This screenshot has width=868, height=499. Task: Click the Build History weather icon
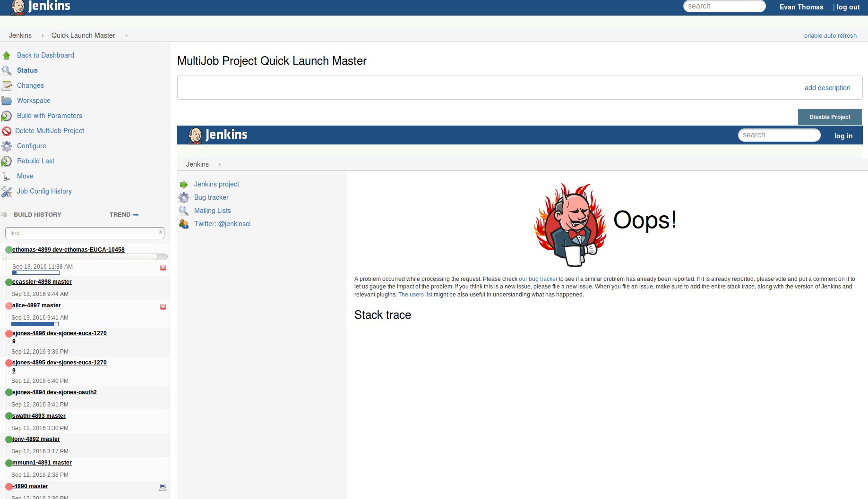click(x=4, y=214)
